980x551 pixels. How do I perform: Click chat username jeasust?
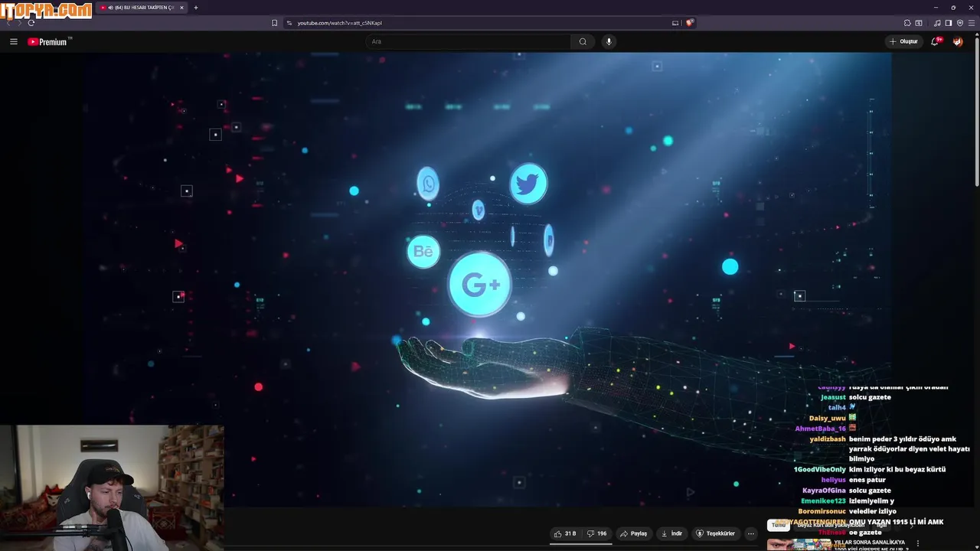pos(833,397)
